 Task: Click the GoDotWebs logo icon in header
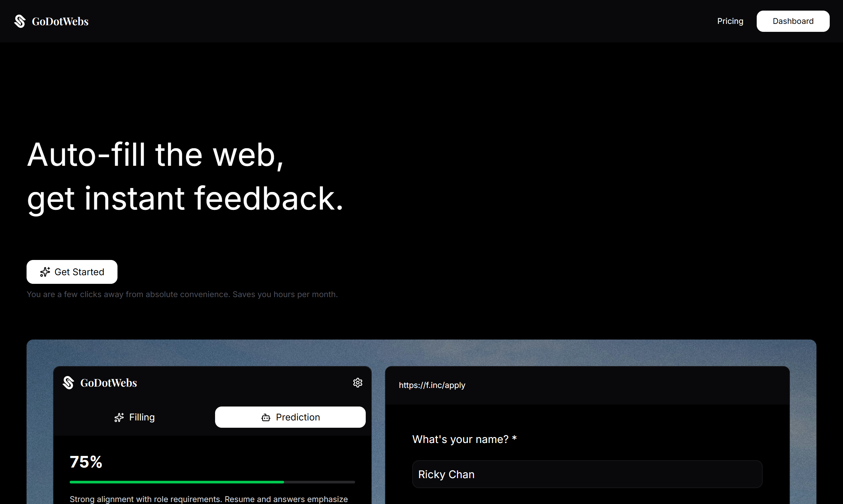pyautogui.click(x=20, y=22)
